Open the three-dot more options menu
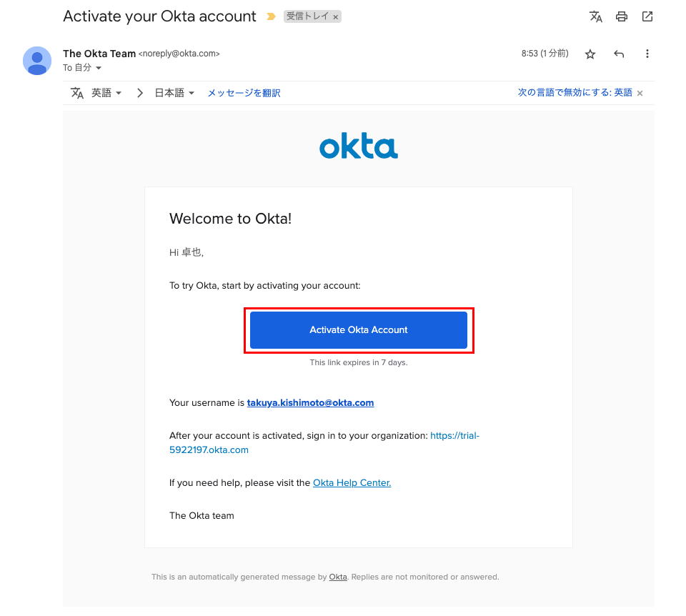Viewport: 686px width, 616px height. click(647, 54)
